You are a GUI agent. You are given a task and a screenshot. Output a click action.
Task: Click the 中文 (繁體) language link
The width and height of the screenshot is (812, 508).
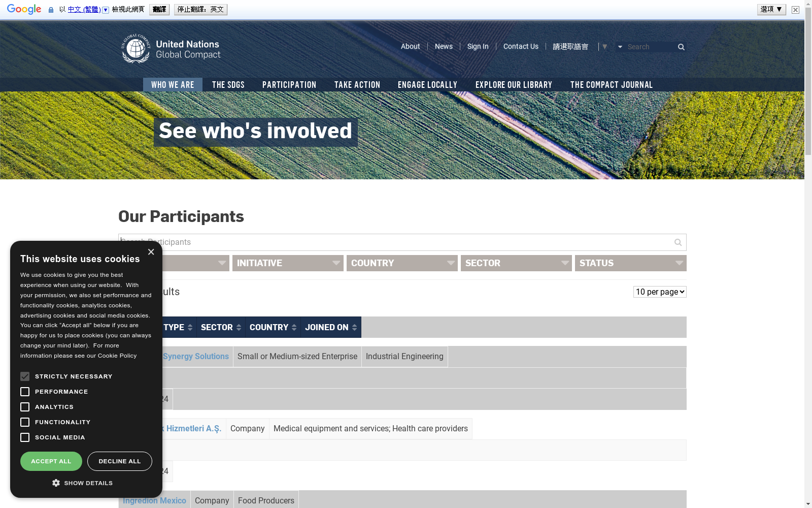[84, 10]
